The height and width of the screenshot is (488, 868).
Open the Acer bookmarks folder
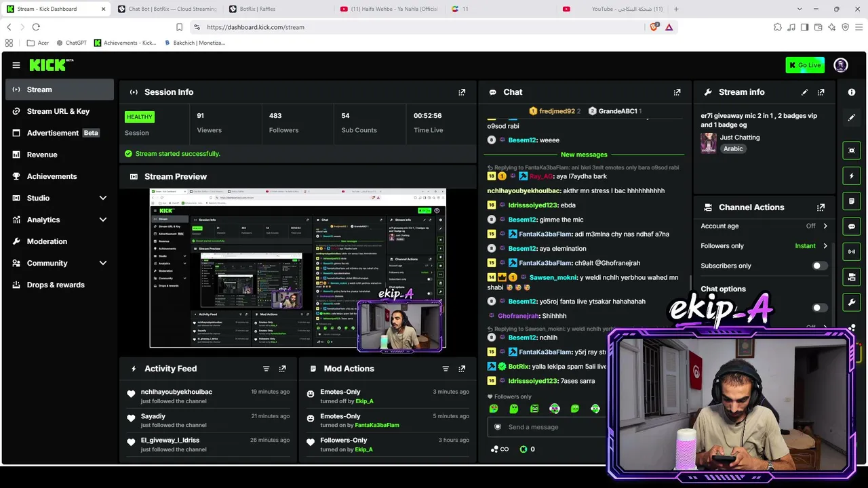(x=38, y=43)
